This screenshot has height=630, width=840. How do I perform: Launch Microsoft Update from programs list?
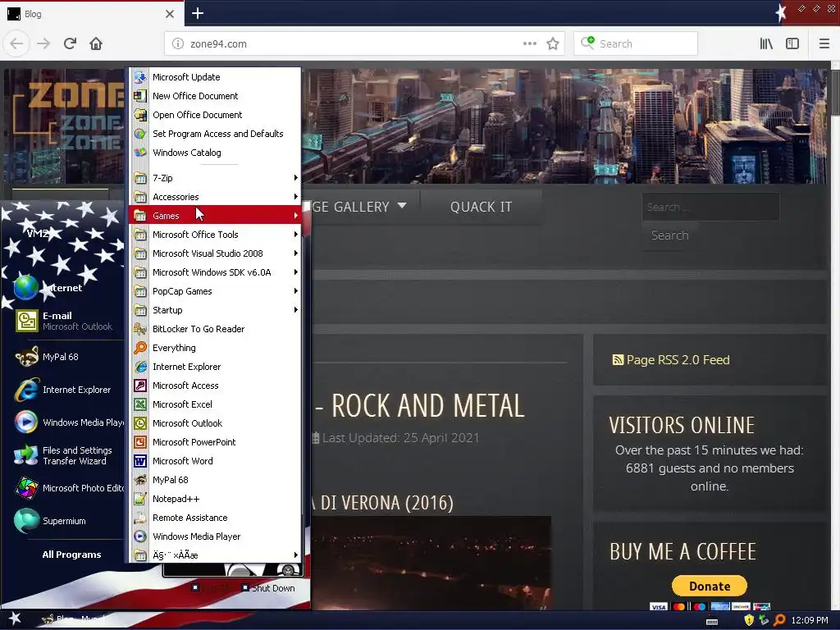point(214,77)
